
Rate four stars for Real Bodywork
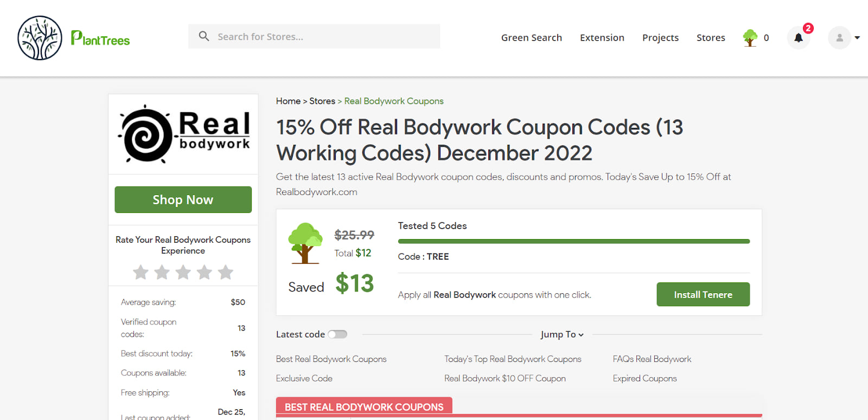205,272
